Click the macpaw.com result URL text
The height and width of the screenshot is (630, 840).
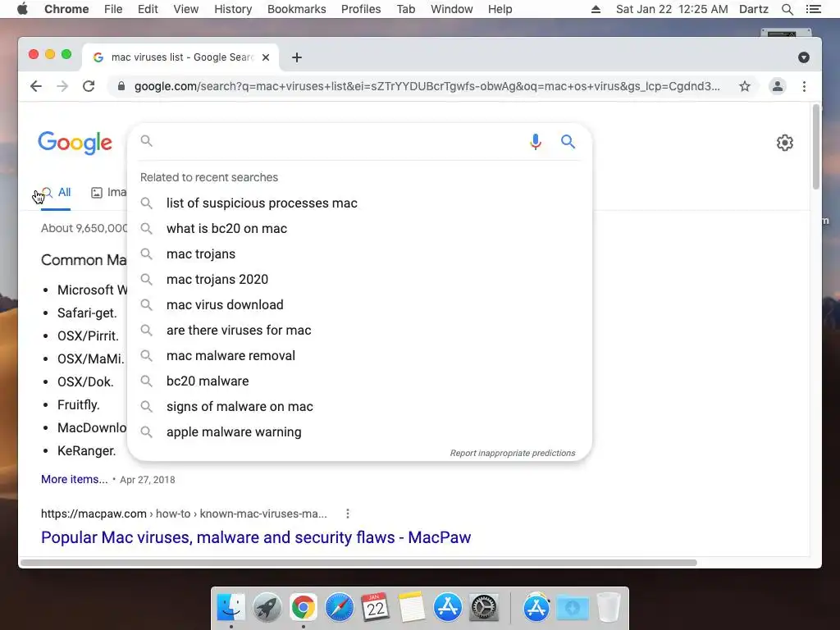184,514
